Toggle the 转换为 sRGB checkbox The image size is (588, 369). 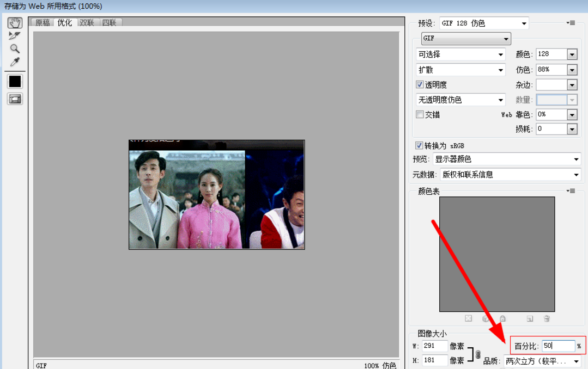[x=419, y=145]
